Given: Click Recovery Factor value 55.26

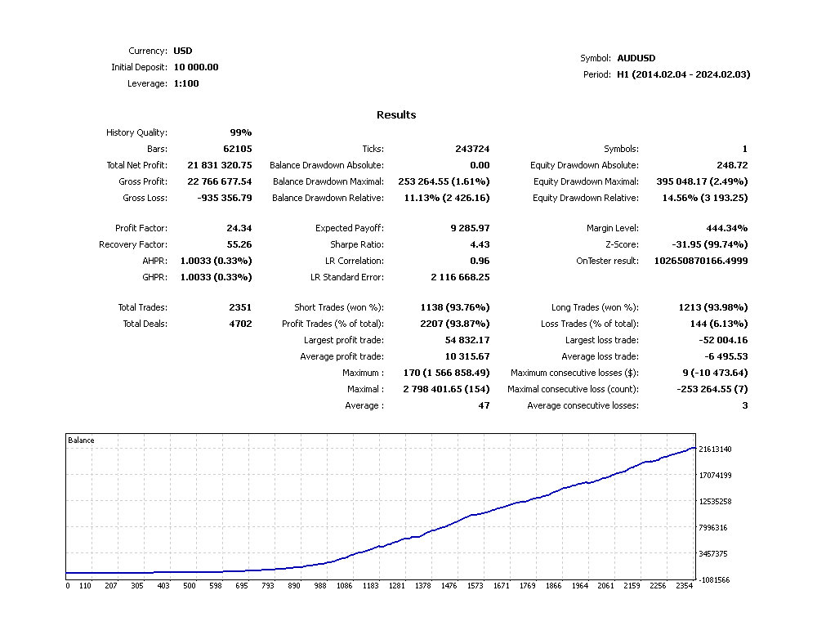Looking at the screenshot, I should pyautogui.click(x=239, y=244).
